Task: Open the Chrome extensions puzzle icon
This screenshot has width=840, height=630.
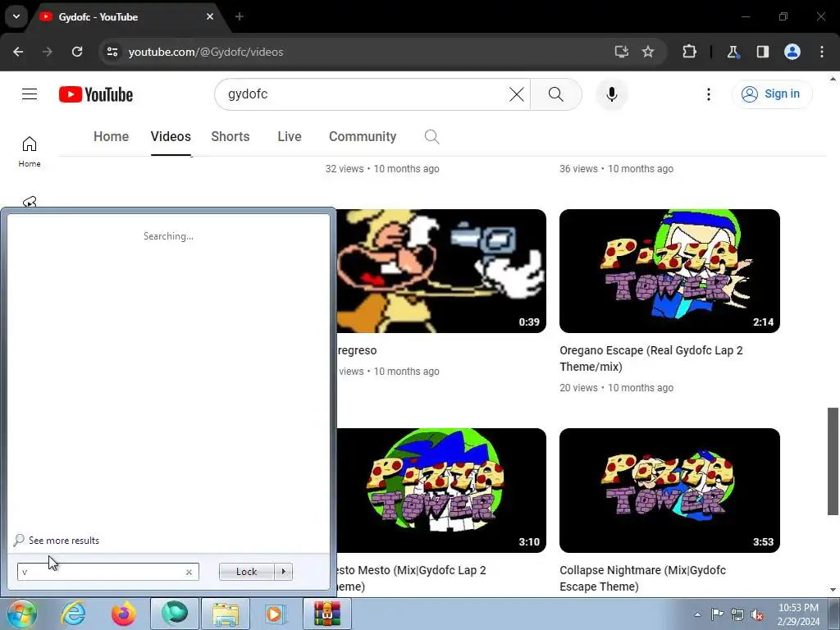Action: 689,52
